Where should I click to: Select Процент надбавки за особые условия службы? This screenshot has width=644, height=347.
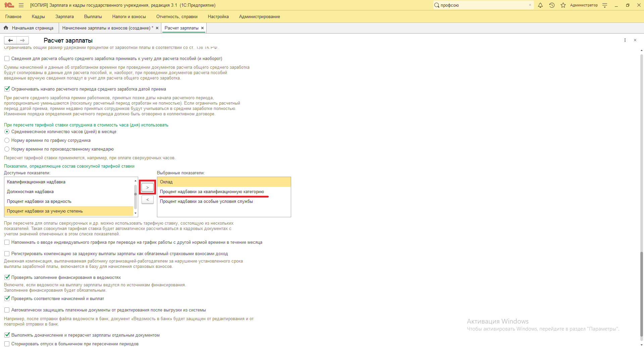tap(224, 201)
